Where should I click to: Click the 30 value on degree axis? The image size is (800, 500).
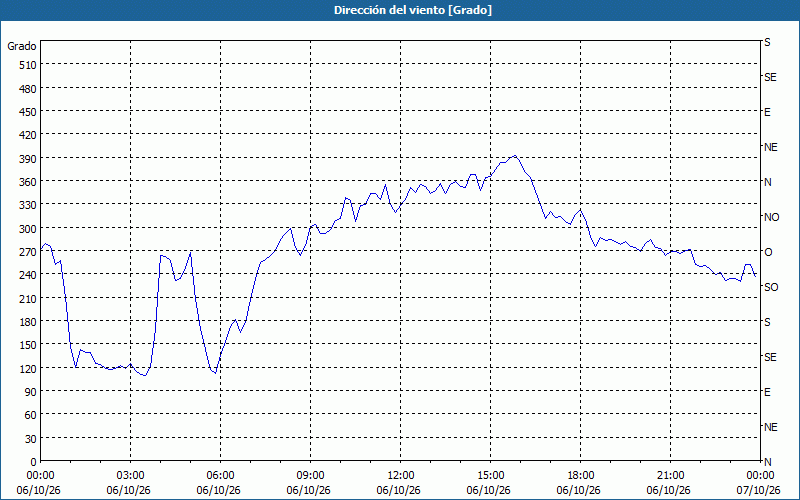click(x=32, y=439)
